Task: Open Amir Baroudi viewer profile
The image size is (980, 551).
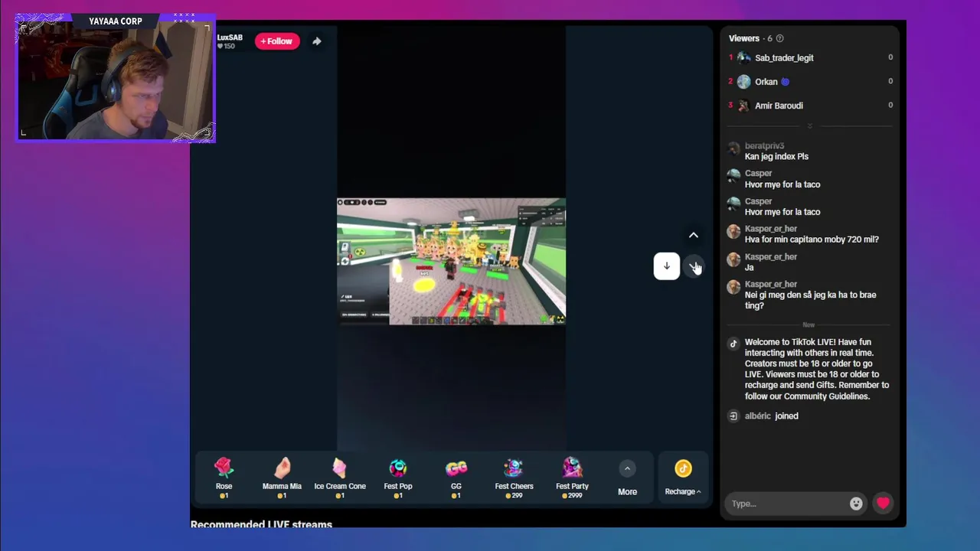Action: tap(779, 106)
